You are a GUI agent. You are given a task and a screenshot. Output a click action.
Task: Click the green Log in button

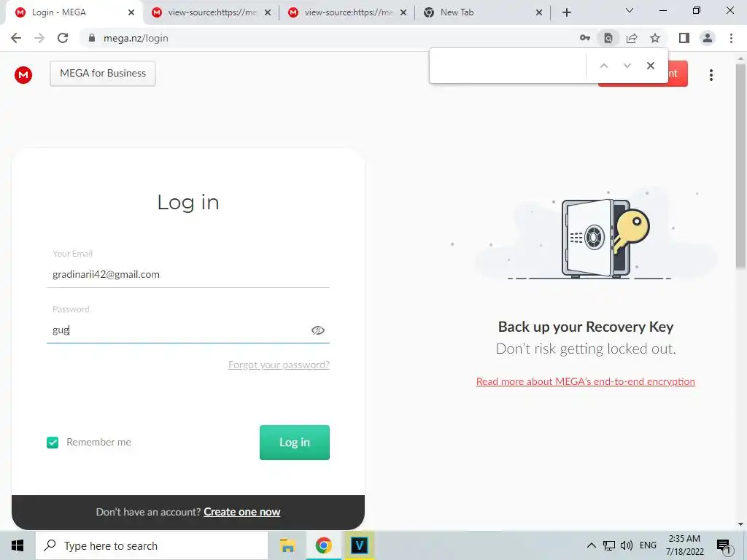[295, 443]
